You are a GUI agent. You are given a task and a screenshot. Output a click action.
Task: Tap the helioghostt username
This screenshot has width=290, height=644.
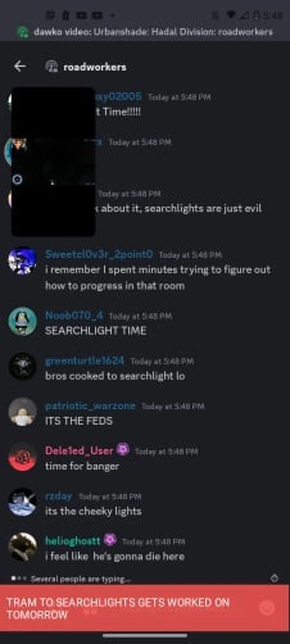click(x=73, y=541)
